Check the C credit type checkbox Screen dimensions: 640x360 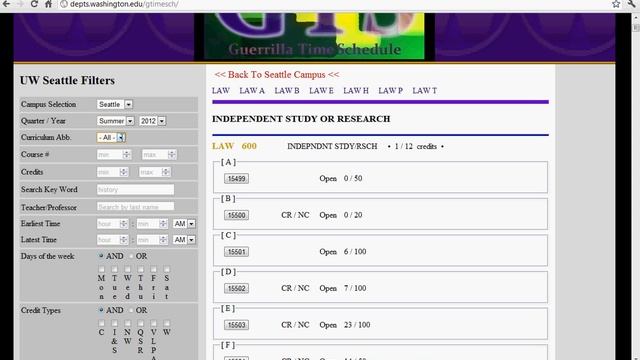(x=101, y=323)
